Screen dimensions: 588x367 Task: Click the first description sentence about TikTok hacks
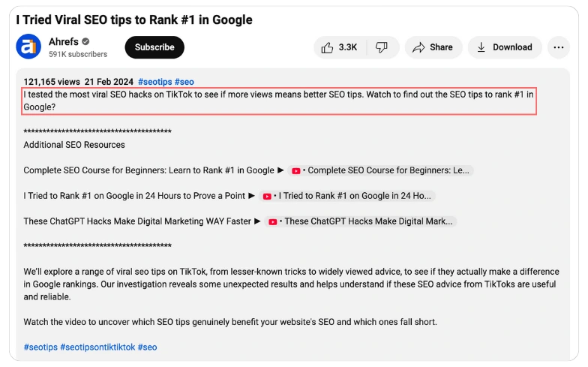tap(279, 101)
